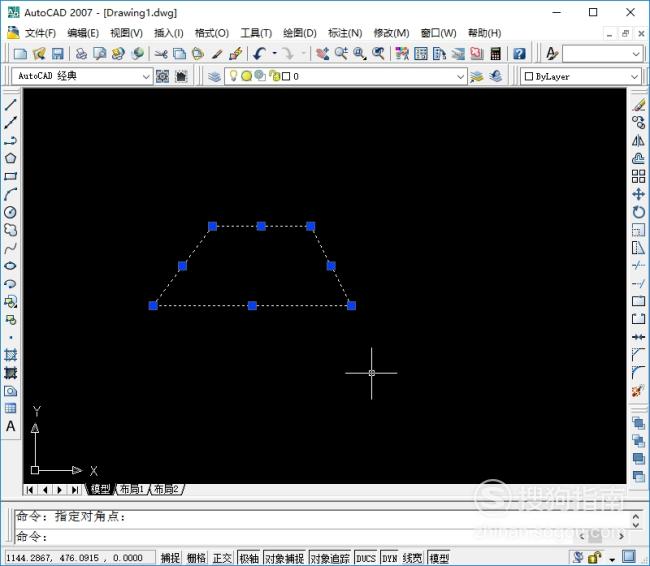Select the Circle tool
The width and height of the screenshot is (650, 566).
[10, 212]
